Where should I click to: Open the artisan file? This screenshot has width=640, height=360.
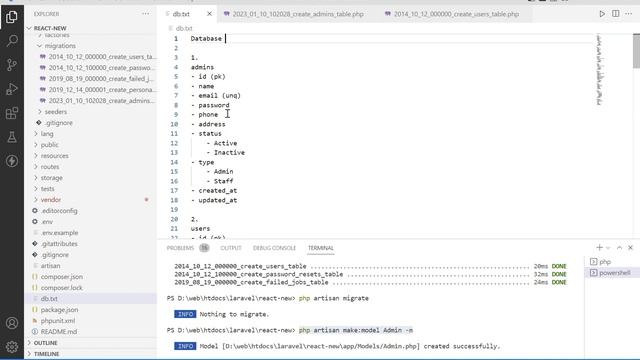pyautogui.click(x=50, y=266)
